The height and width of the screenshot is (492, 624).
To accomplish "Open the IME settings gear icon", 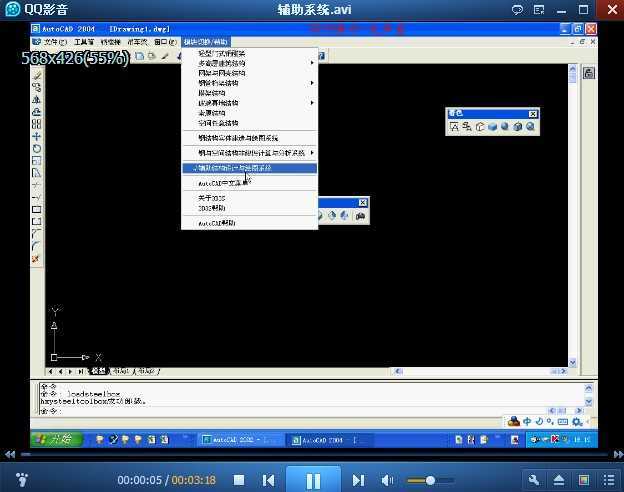I will pos(577,422).
